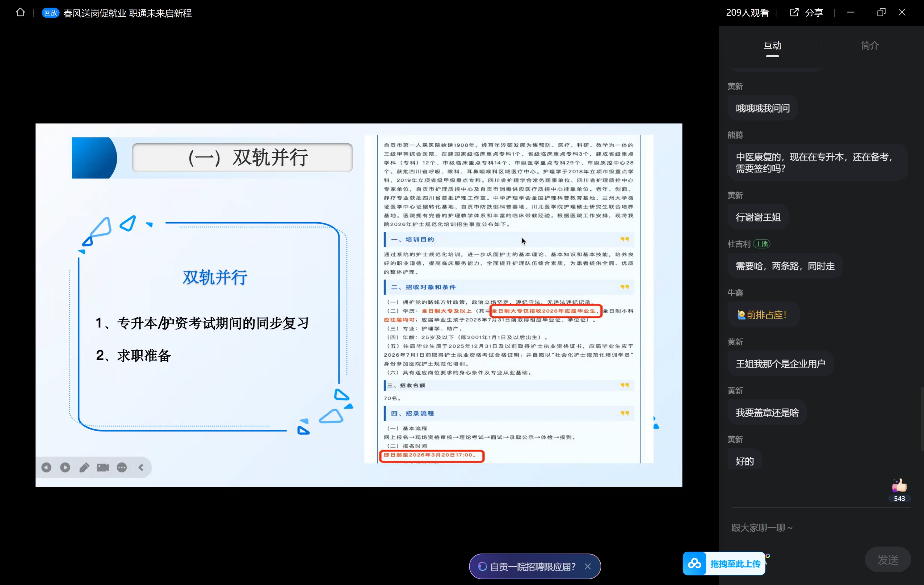Click the 拖拽至此上传 cloud upload widget
Screen dimensions: 924x585
point(724,564)
